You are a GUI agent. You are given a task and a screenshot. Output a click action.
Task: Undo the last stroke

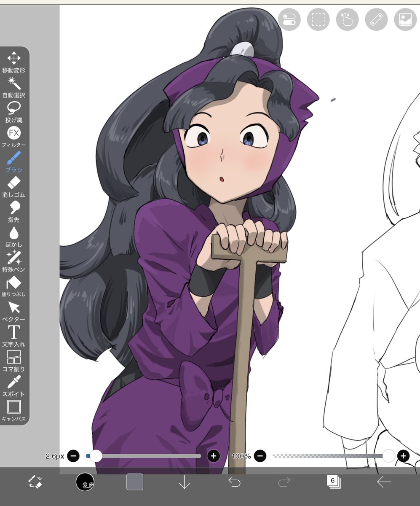pyautogui.click(x=234, y=482)
